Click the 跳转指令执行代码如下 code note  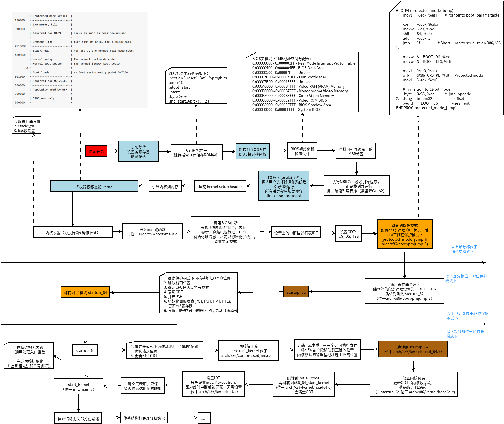pyautogui.click(x=196, y=86)
